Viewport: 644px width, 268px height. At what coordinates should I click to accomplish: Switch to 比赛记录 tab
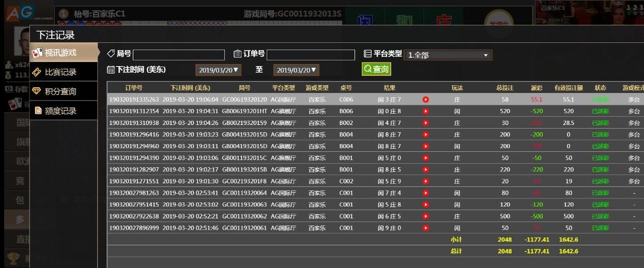click(64, 72)
